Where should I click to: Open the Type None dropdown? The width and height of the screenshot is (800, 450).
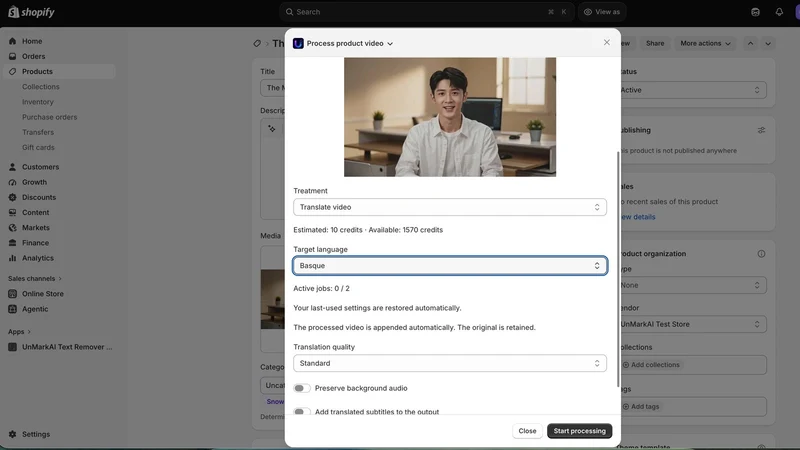tap(693, 285)
